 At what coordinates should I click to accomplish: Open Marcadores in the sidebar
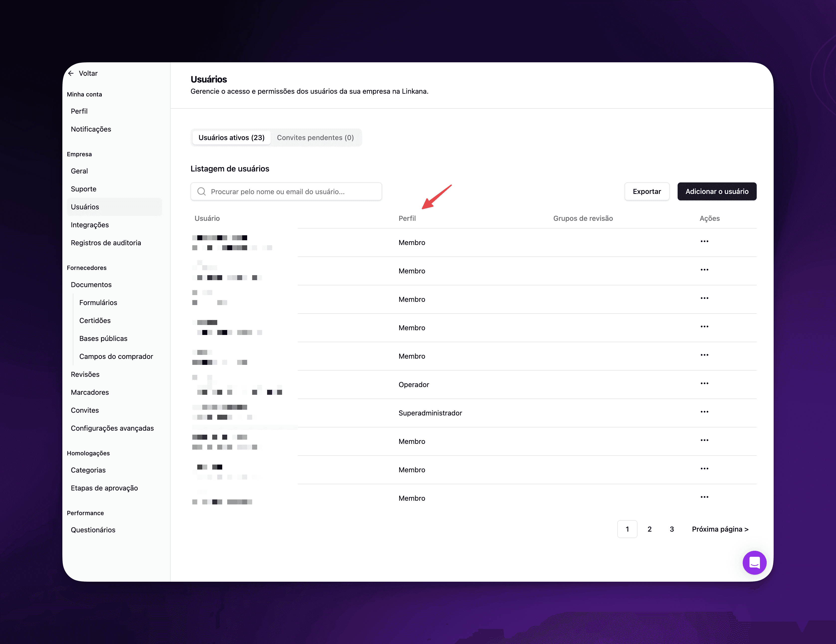pos(90,392)
